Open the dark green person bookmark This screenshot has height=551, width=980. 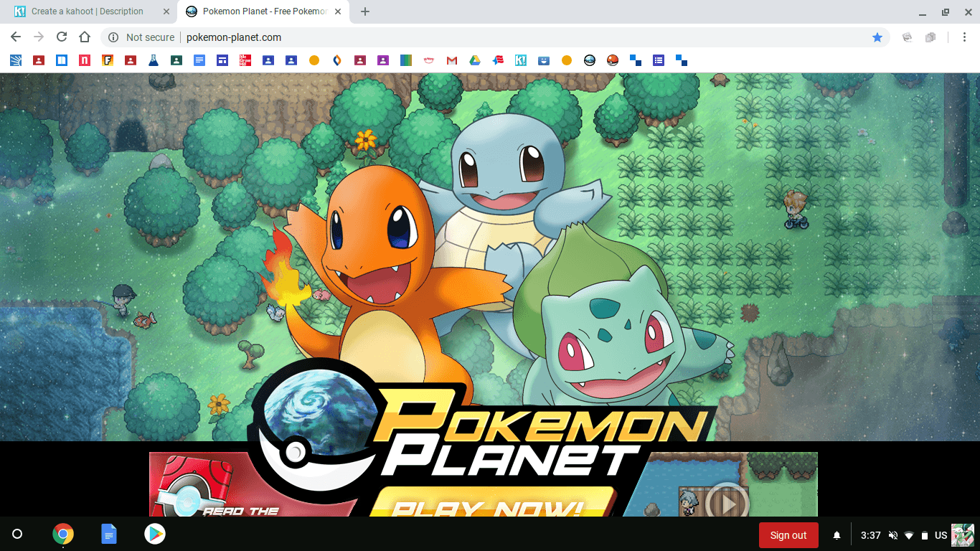point(176,60)
